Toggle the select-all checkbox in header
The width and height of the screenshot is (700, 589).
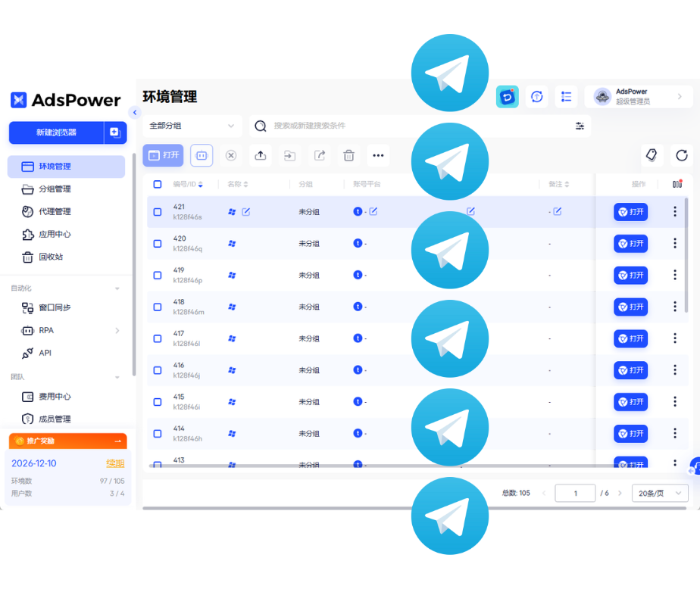[157, 184]
